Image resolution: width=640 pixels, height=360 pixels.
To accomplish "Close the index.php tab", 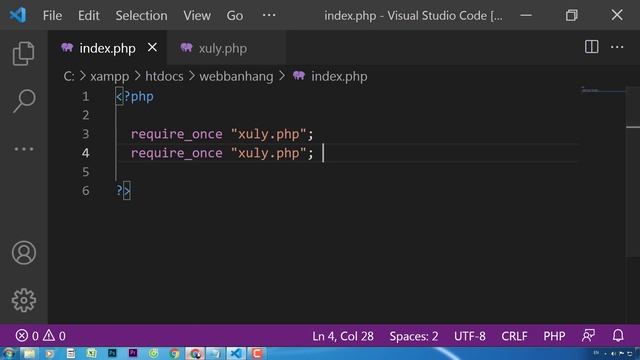I will [152, 48].
